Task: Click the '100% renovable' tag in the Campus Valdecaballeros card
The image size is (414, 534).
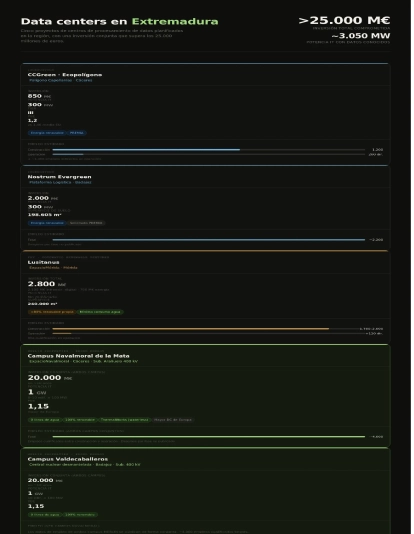Action: point(80,515)
